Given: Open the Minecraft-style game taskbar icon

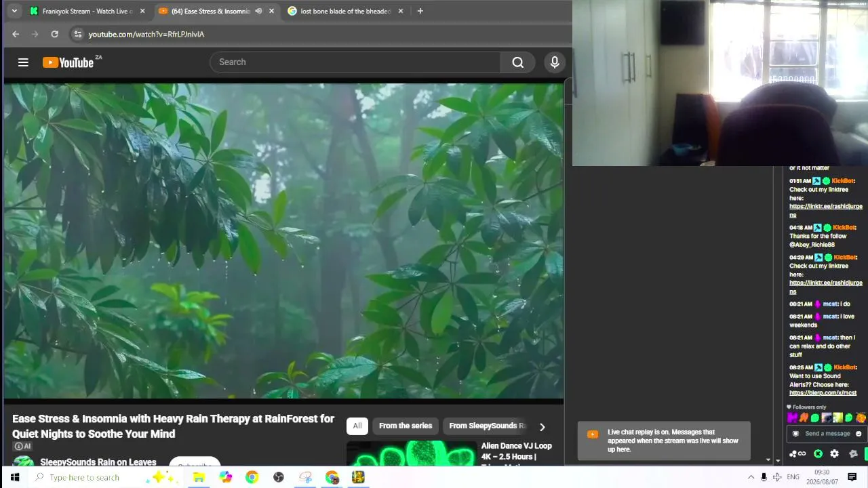Looking at the screenshot, I should coord(358,477).
